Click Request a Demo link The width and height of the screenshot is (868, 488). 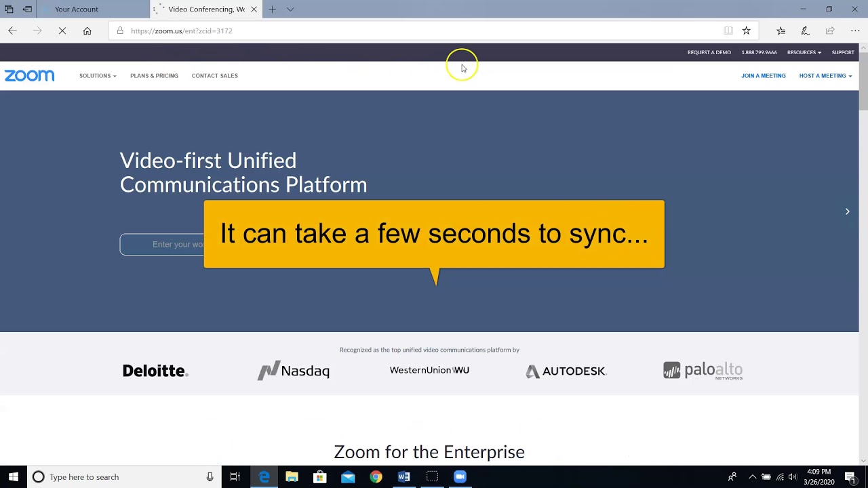[709, 52]
